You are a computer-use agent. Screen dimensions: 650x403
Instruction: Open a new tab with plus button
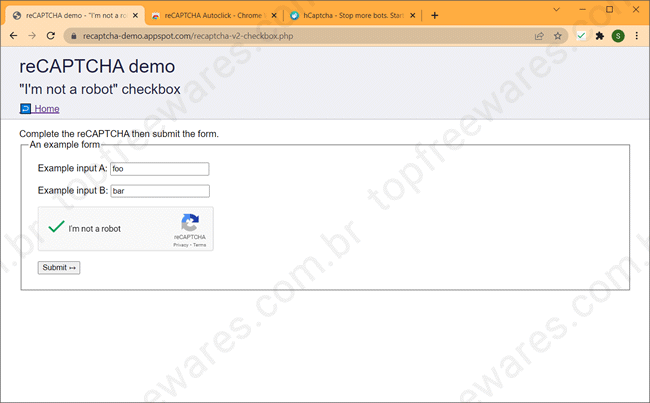[434, 16]
